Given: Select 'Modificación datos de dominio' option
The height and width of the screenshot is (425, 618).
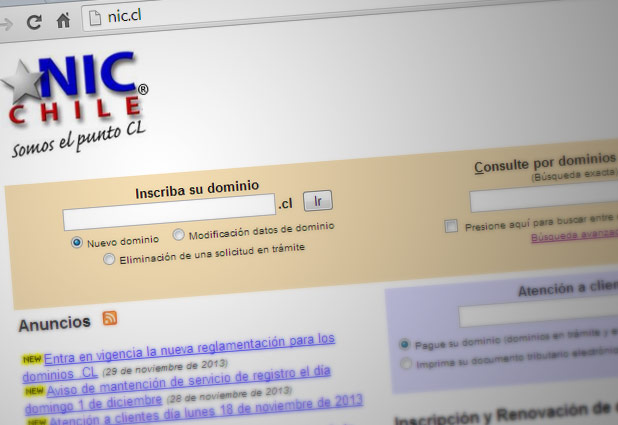Looking at the screenshot, I should click(179, 235).
